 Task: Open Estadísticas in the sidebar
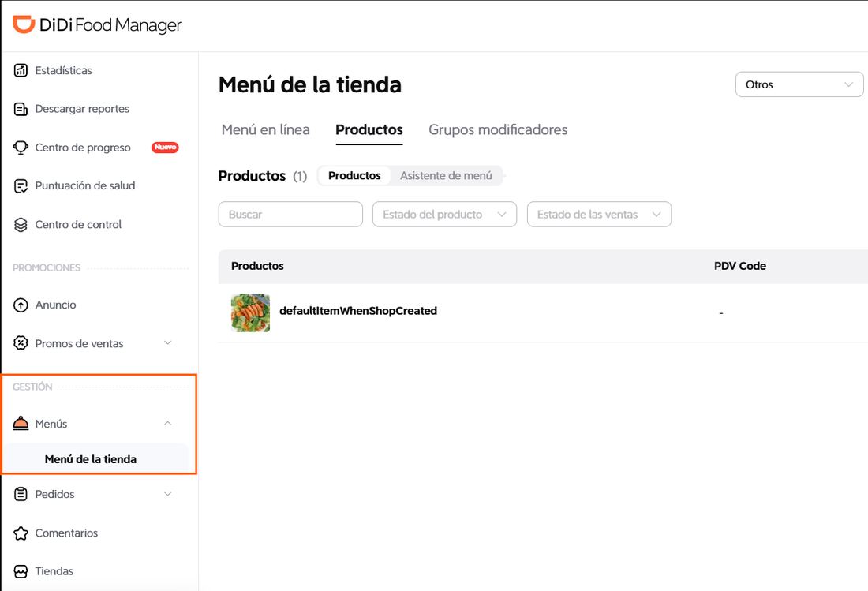(63, 70)
